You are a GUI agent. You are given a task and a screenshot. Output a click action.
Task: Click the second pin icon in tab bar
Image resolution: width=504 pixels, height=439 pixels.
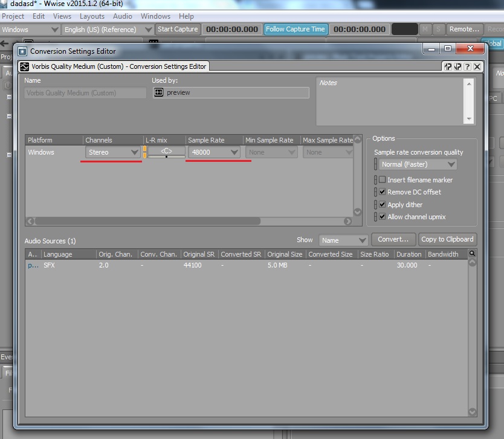[457, 66]
